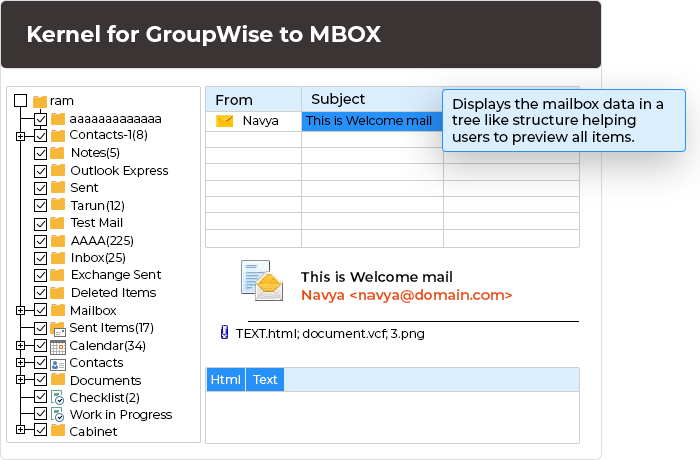Click the AAAA(225) folder icon

tap(58, 241)
